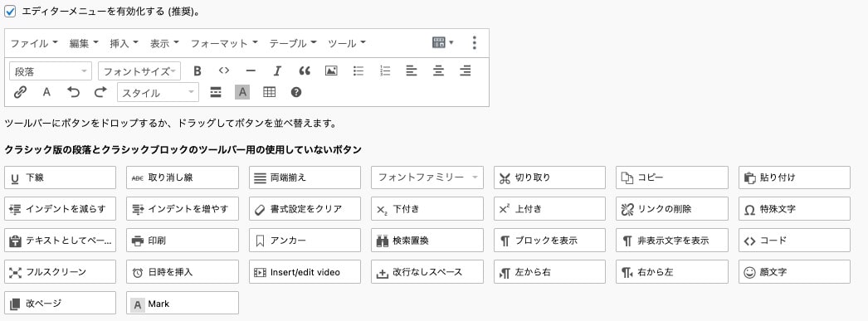Click the highlighted A Mark color icon in toolbar
Image resolution: width=868 pixels, height=321 pixels.
pyautogui.click(x=242, y=92)
